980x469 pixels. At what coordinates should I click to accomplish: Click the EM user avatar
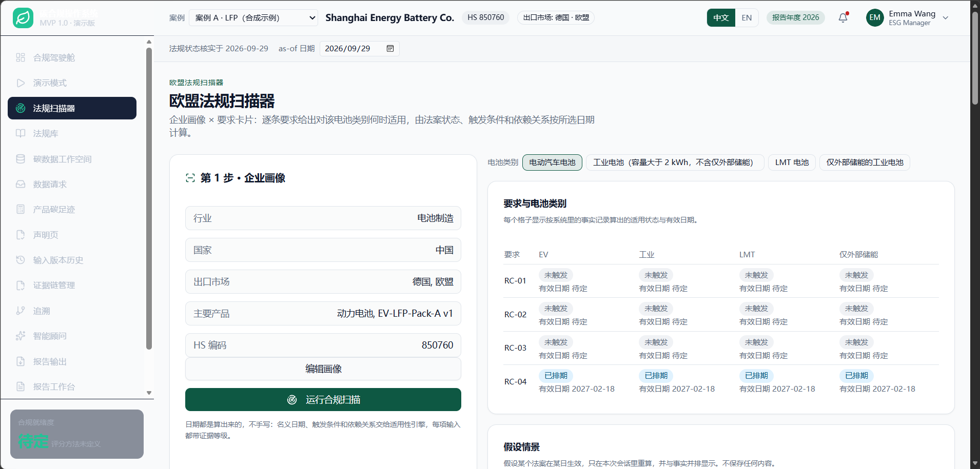point(875,17)
